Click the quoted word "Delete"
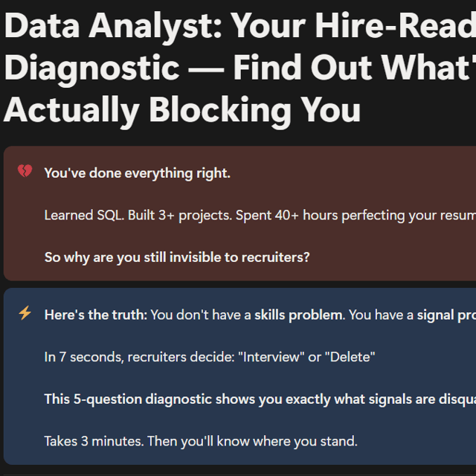 [349, 357]
